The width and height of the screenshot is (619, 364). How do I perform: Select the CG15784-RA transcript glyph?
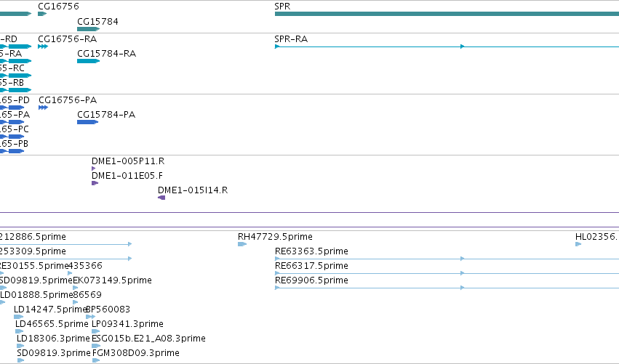click(89, 61)
